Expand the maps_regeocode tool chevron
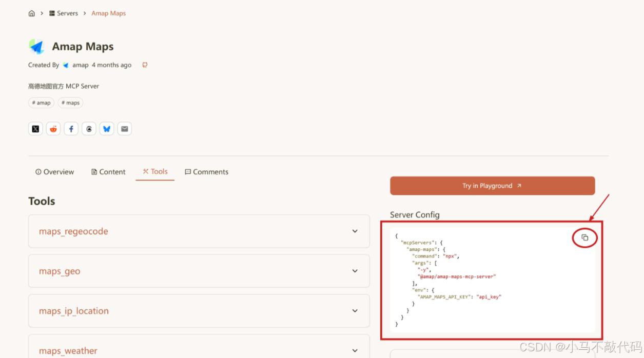 pyautogui.click(x=355, y=231)
